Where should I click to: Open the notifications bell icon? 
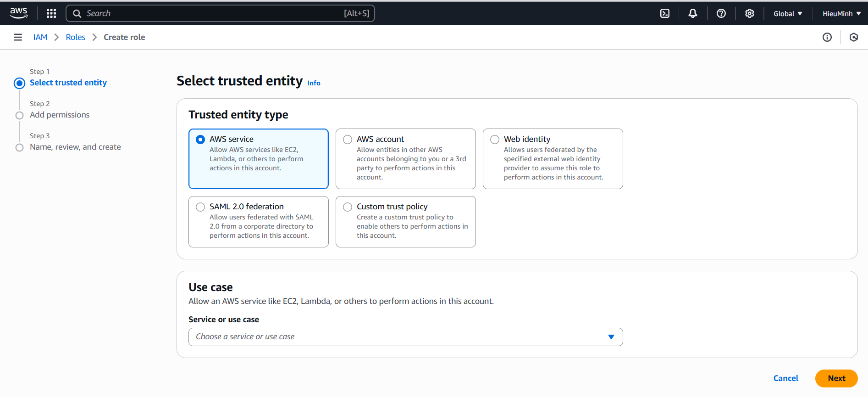(x=693, y=13)
